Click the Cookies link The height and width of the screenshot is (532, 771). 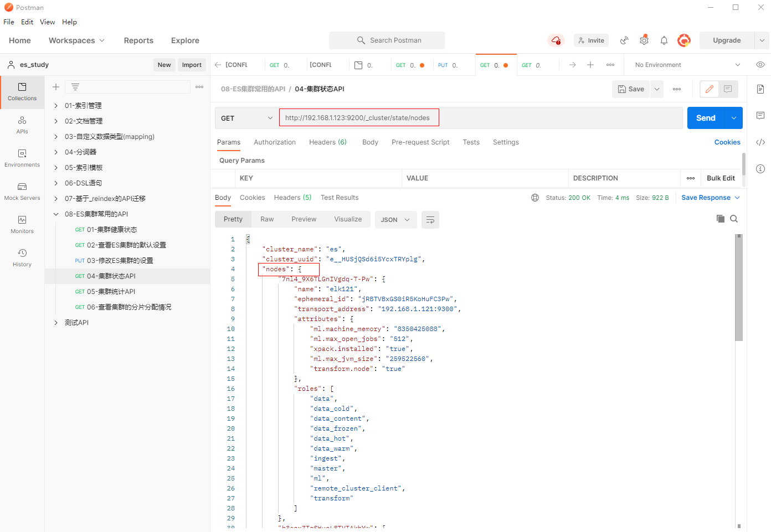(x=727, y=142)
